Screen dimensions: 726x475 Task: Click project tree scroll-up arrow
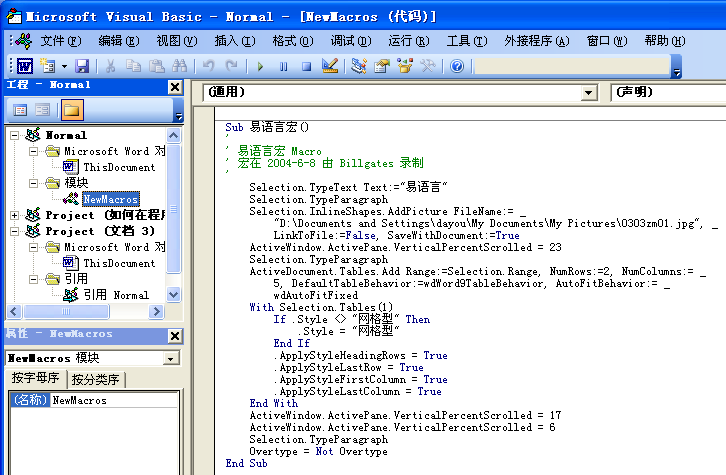(173, 135)
